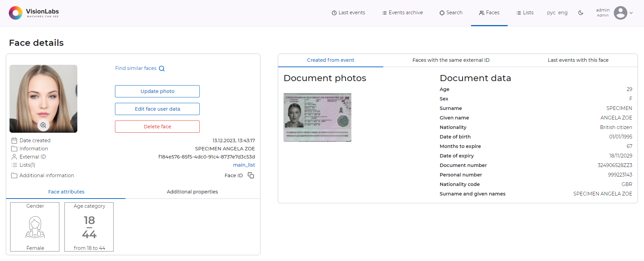Image resolution: width=644 pixels, height=261 pixels.
Task: Go to Search page
Action: 451,13
